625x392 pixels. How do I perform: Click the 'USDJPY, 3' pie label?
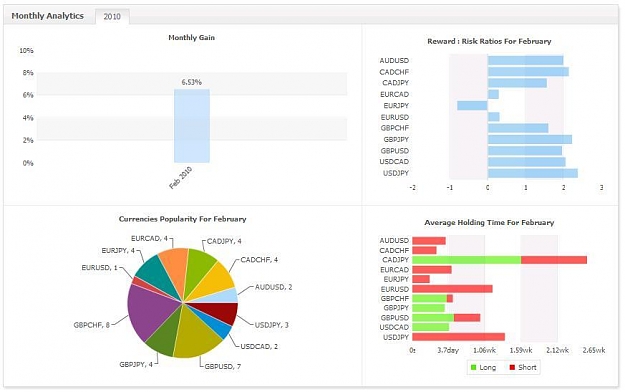[272, 325]
